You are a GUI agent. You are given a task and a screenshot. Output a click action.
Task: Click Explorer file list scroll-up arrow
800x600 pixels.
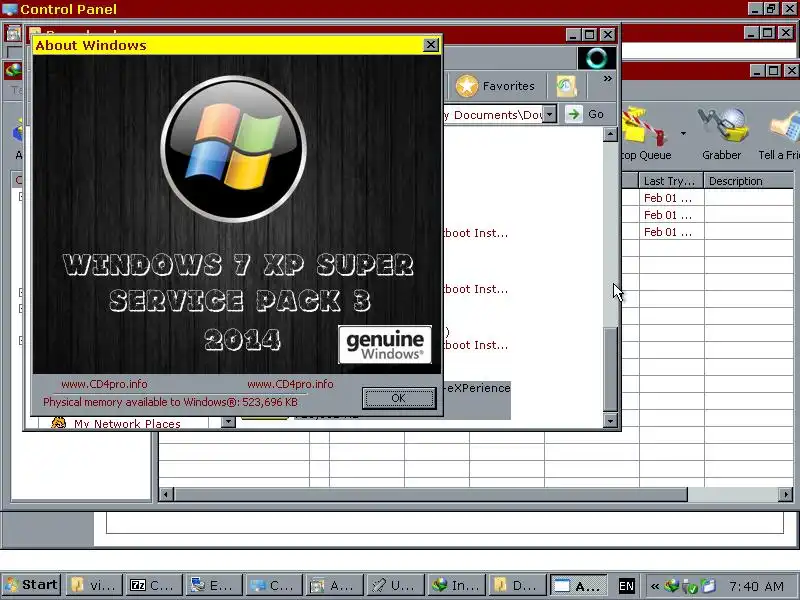[610, 134]
